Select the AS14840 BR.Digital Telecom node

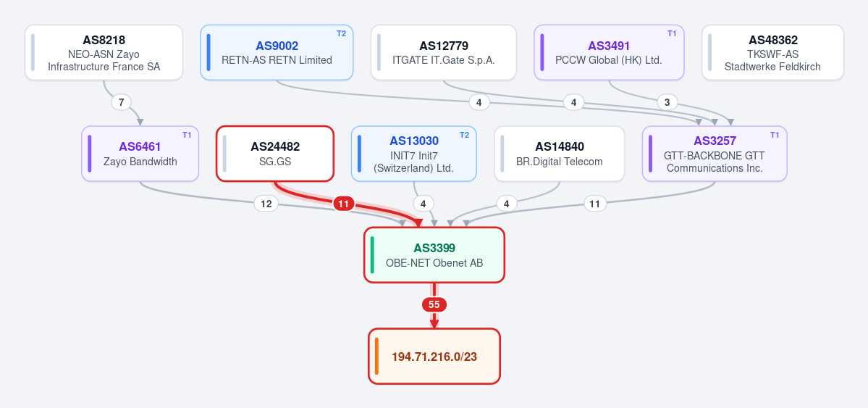(559, 154)
